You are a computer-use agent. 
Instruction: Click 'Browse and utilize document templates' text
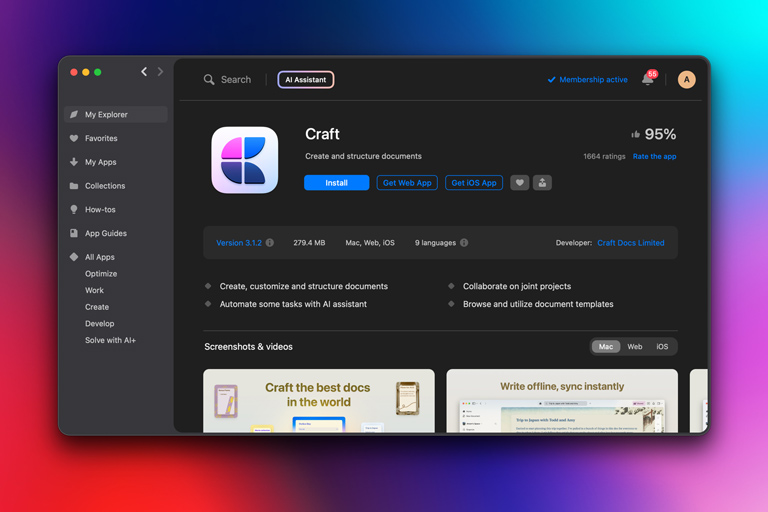538,304
